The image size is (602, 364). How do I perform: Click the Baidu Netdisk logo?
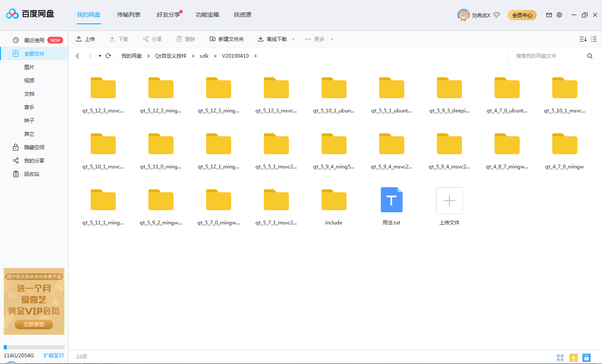(30, 14)
